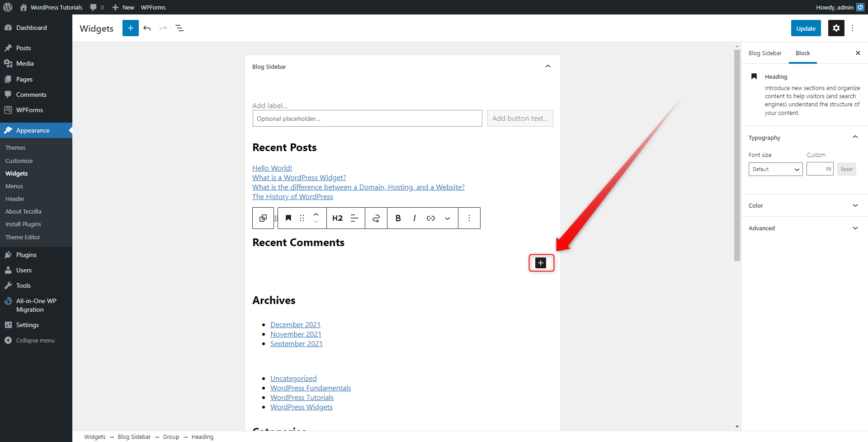The width and height of the screenshot is (868, 442).
Task: Insert a link in the heading
Action: click(431, 218)
